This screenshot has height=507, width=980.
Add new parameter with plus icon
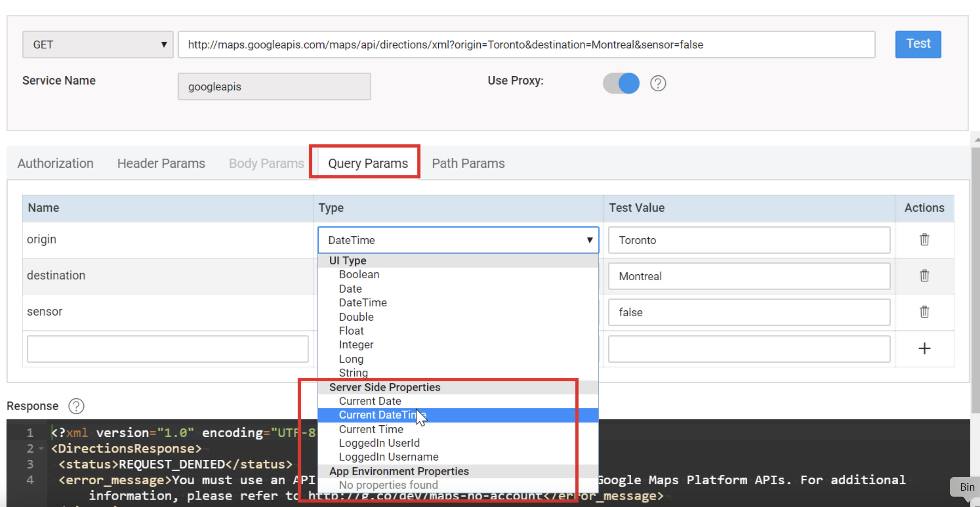click(924, 348)
